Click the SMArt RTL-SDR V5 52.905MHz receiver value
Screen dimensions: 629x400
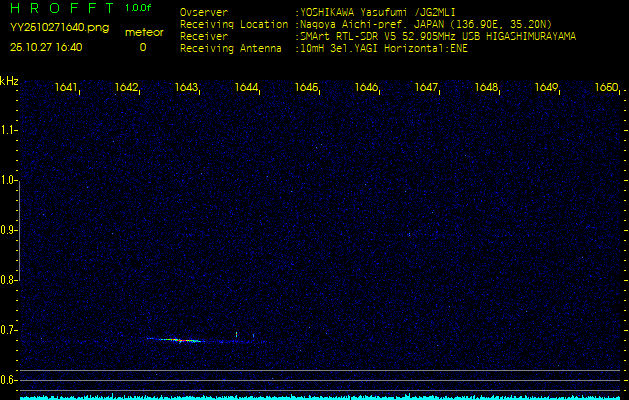click(438, 37)
